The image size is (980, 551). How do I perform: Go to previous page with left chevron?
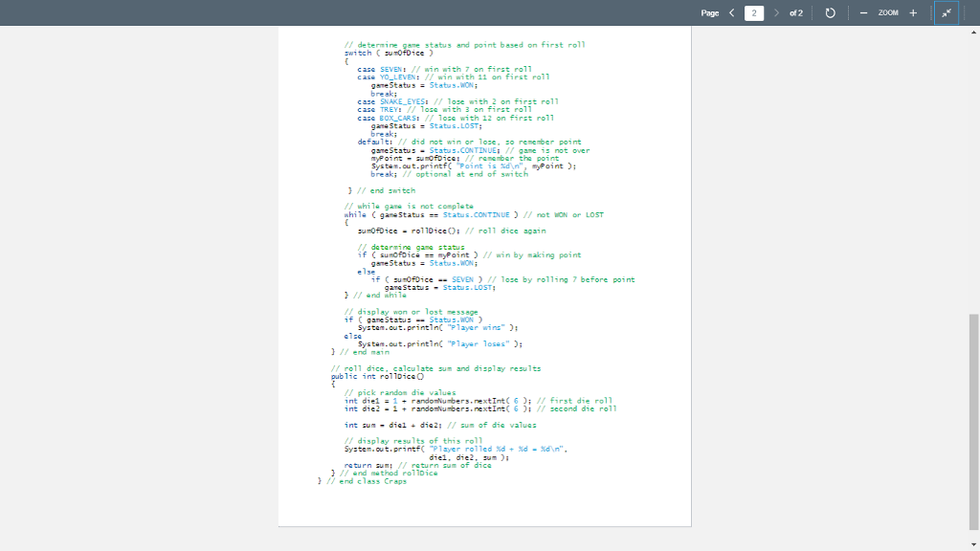[731, 12]
